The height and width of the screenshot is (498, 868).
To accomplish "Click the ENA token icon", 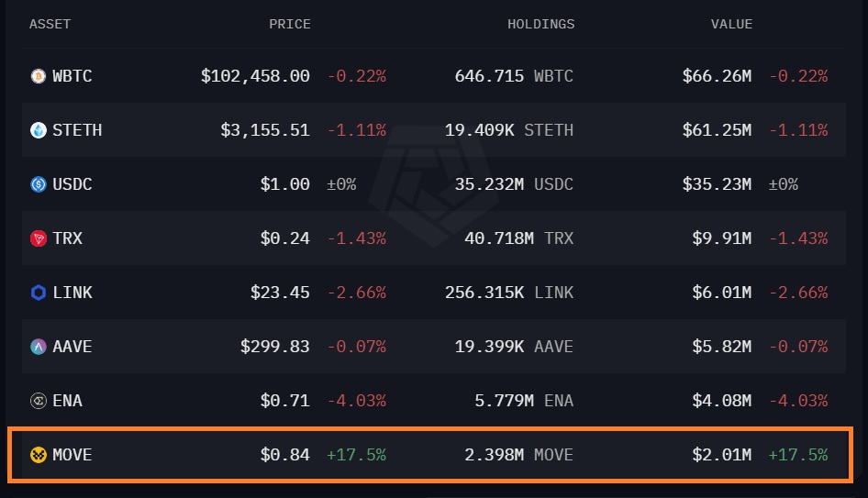I will click(39, 401).
